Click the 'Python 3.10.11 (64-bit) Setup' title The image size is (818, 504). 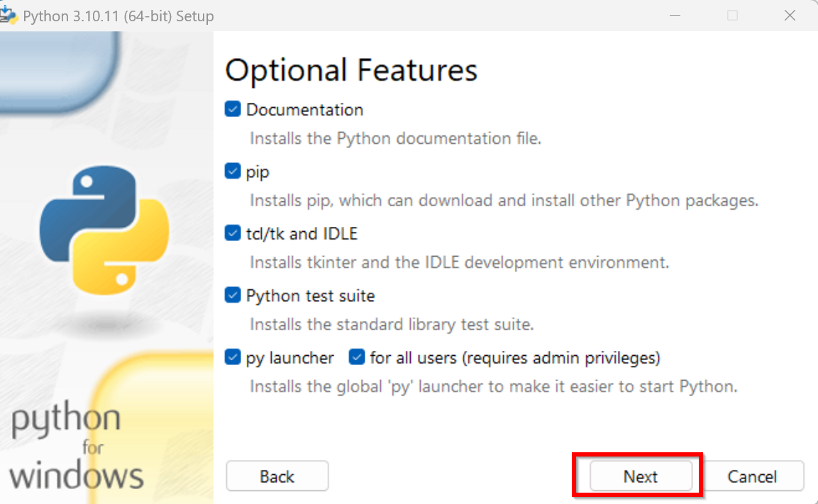pos(118,16)
